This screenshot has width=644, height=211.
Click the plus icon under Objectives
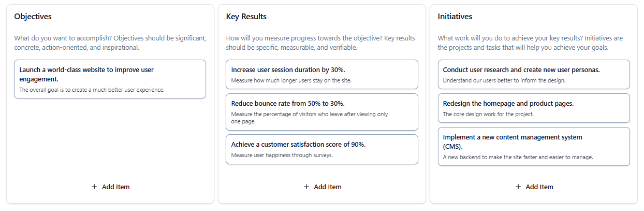[x=94, y=187]
